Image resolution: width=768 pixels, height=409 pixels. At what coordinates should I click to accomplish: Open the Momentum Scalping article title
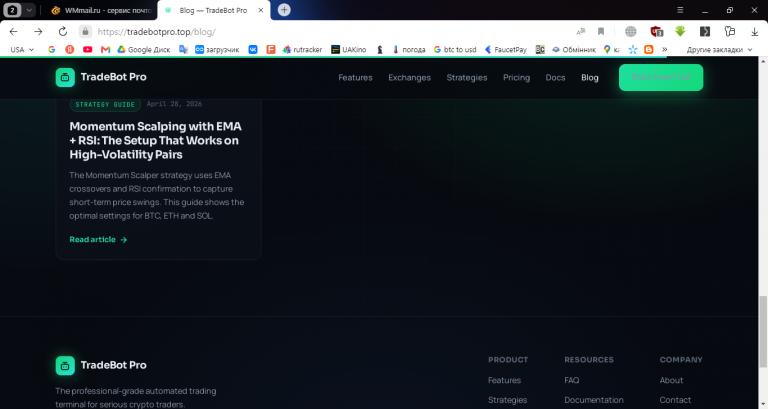click(x=155, y=141)
